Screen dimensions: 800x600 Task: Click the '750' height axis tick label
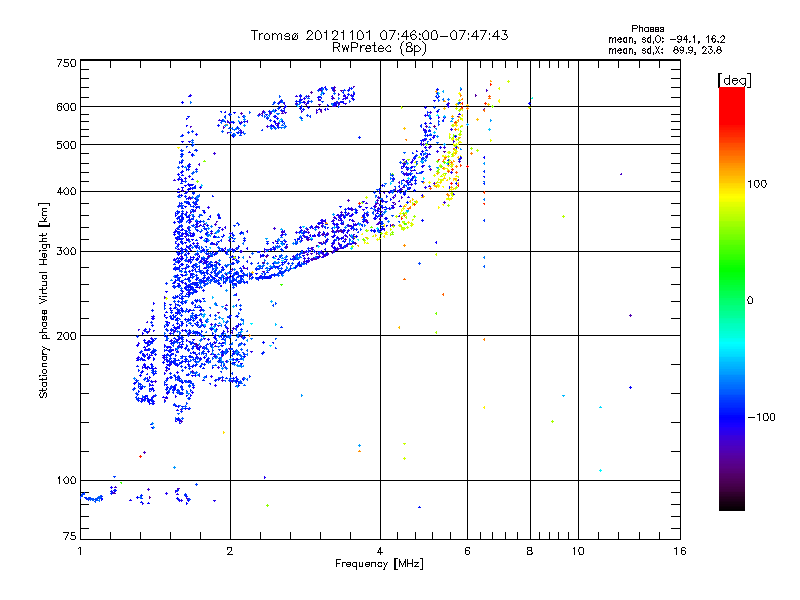[x=66, y=63]
